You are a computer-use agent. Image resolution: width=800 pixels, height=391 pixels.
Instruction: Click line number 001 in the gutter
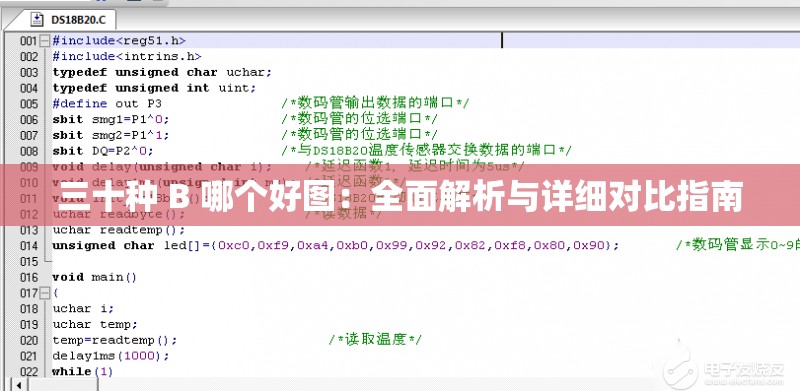tap(29, 41)
